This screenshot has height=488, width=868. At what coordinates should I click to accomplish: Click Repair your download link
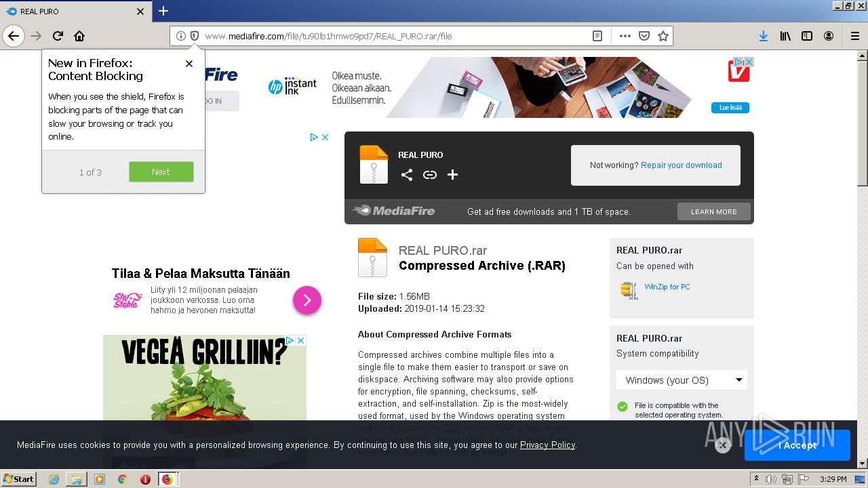point(682,165)
